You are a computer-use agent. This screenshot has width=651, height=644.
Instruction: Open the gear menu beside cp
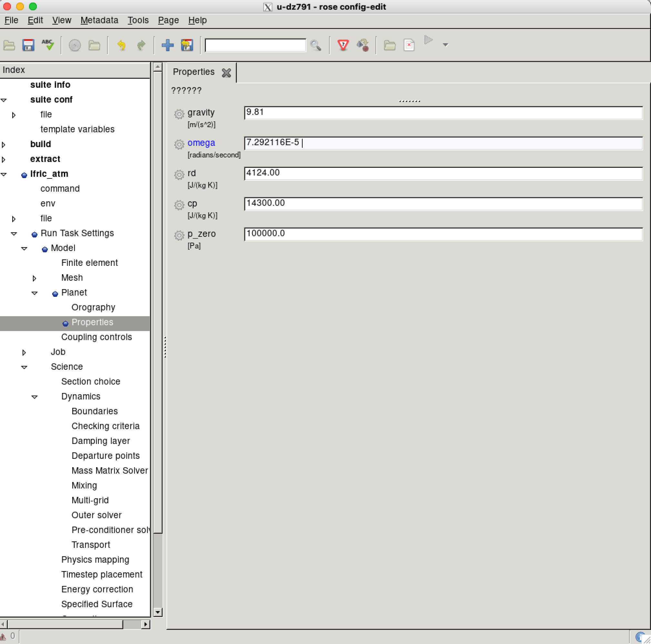tap(179, 205)
